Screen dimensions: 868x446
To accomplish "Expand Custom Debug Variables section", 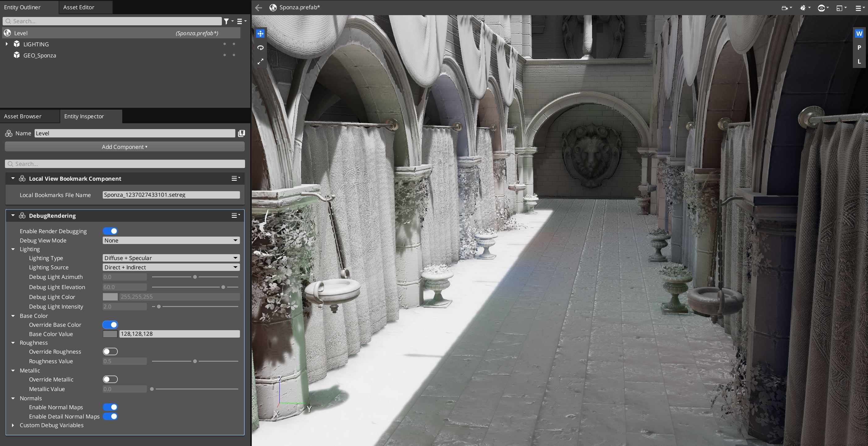I will pos(13,425).
